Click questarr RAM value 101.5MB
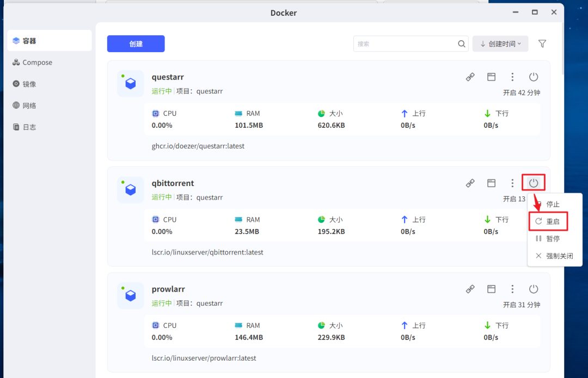588x378 pixels. (x=249, y=125)
